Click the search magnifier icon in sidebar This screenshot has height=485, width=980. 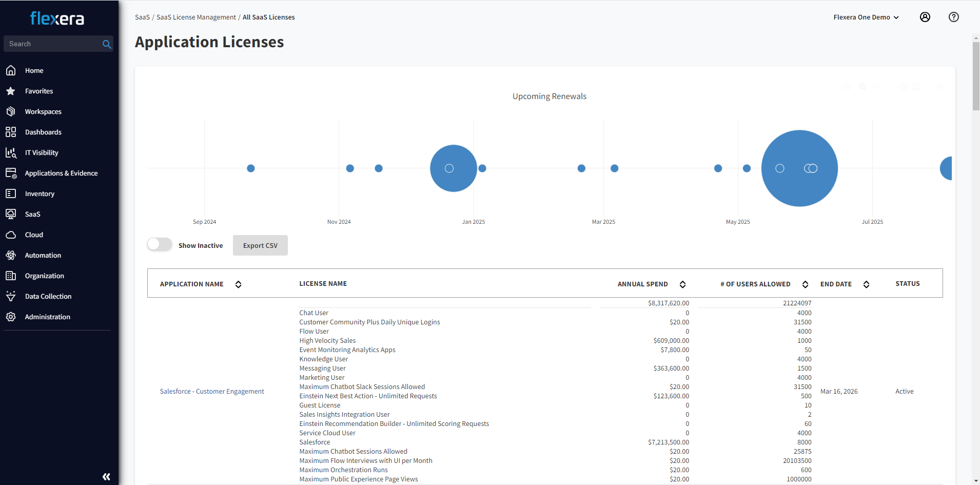pyautogui.click(x=106, y=44)
